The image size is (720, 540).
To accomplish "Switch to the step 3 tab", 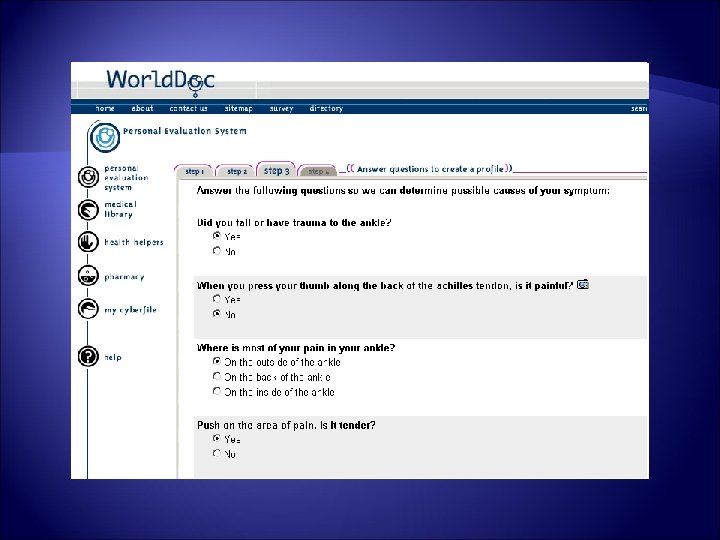I will [276, 170].
